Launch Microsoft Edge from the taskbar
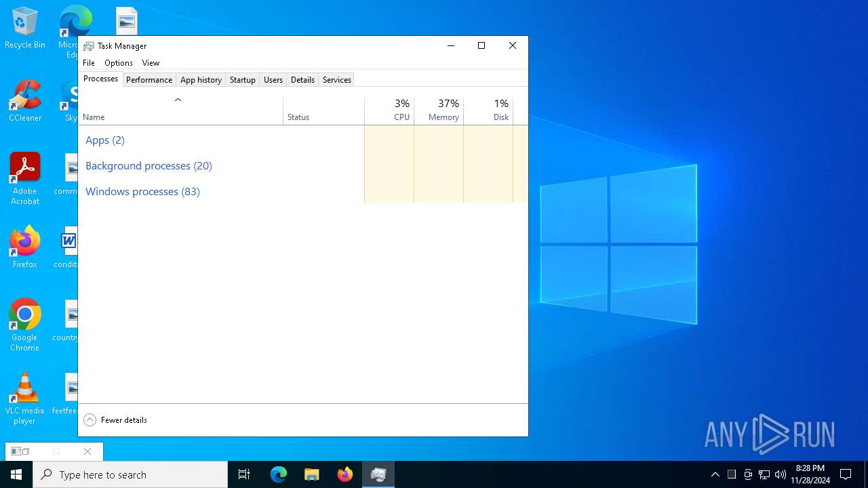 coord(279,474)
